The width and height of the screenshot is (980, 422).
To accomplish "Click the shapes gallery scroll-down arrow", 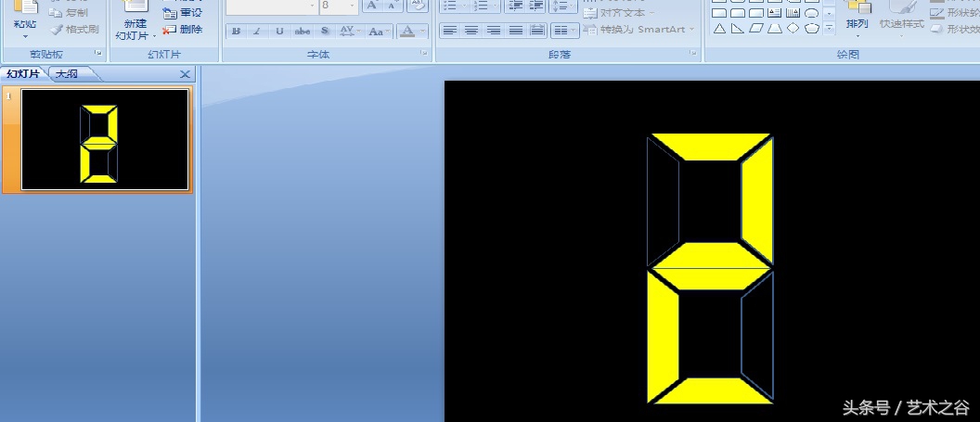I will click(x=830, y=13).
